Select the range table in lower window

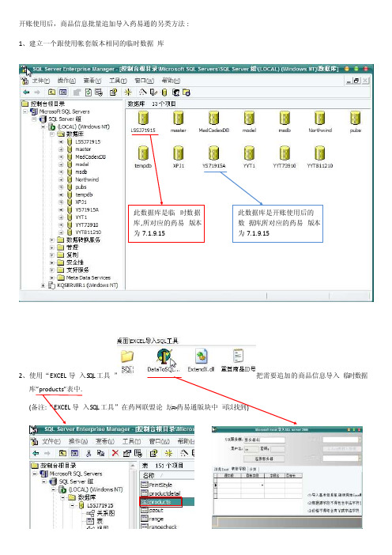pos(156,519)
